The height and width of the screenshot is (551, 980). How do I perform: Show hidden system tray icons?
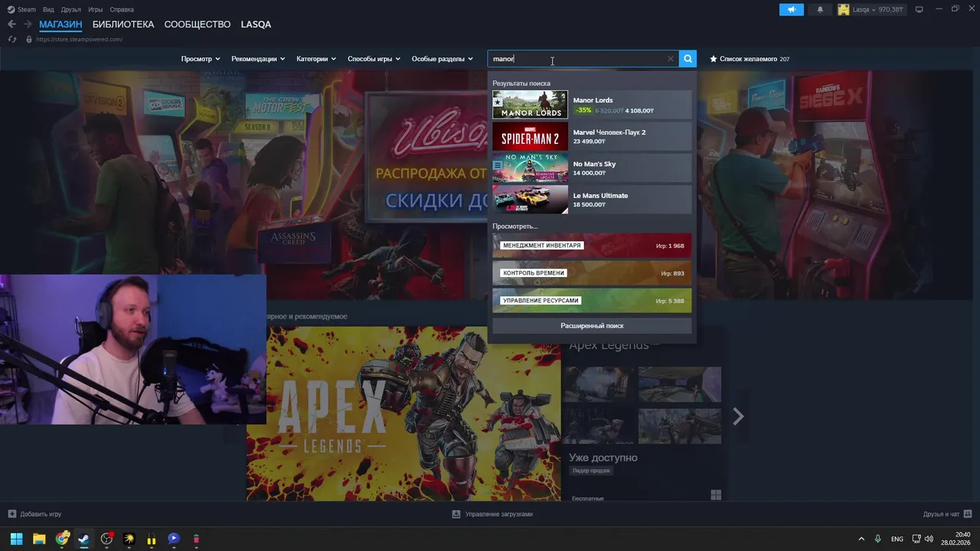861,539
